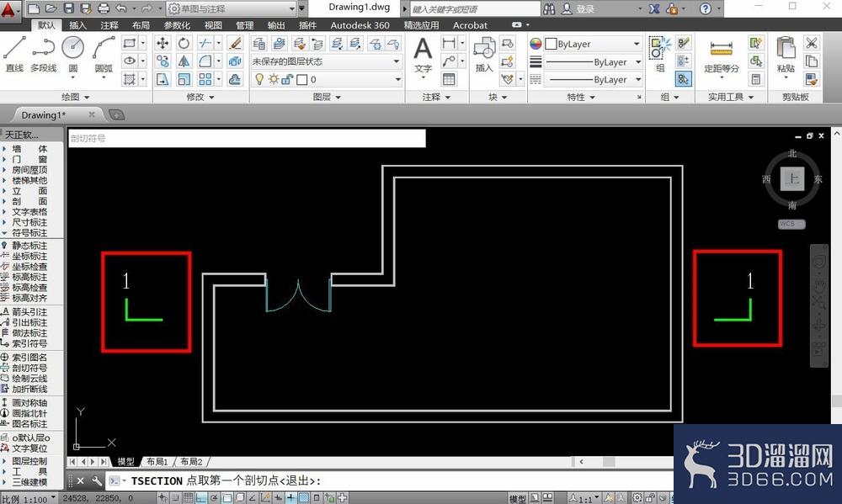Expand the 特性 panel arrow
Viewport: 842px width, 504px height.
(x=592, y=97)
